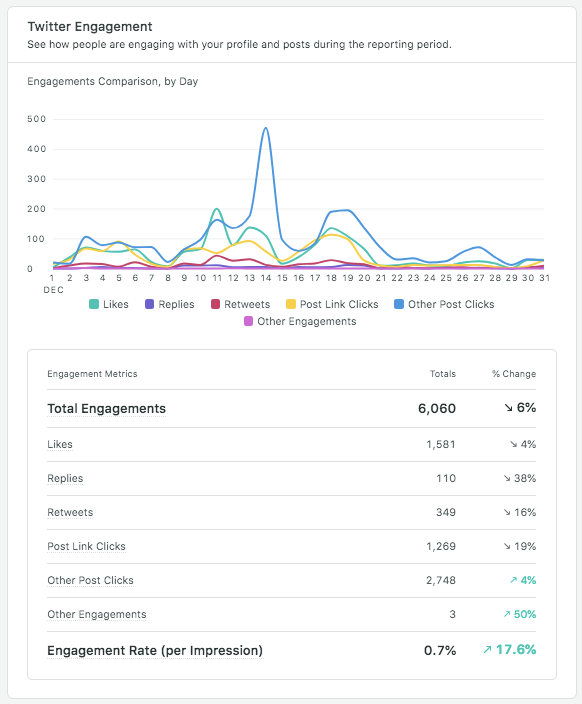Click the Other Post Clicks row label
This screenshot has width=582, height=704.
coord(90,580)
